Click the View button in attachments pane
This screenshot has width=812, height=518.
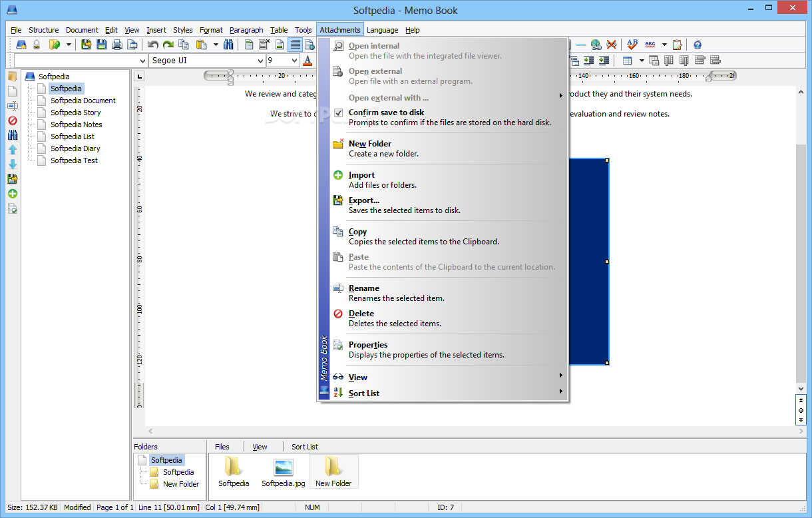tap(260, 447)
